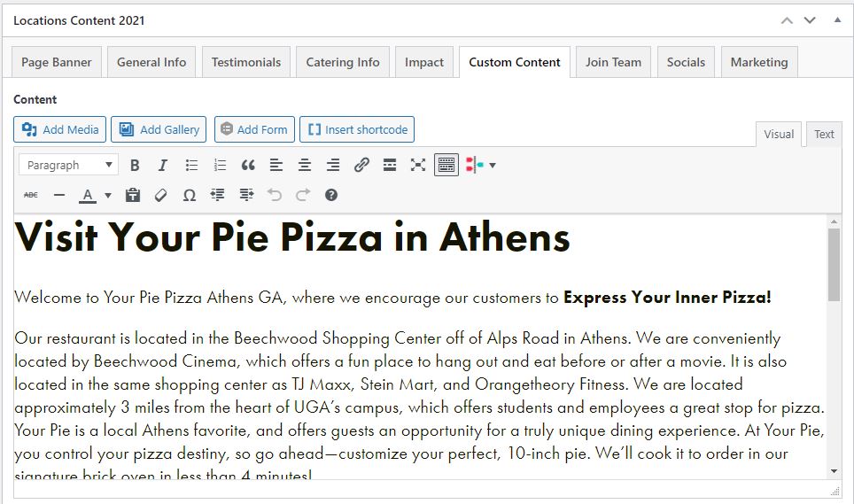Open the Page Banner tab

(x=57, y=62)
